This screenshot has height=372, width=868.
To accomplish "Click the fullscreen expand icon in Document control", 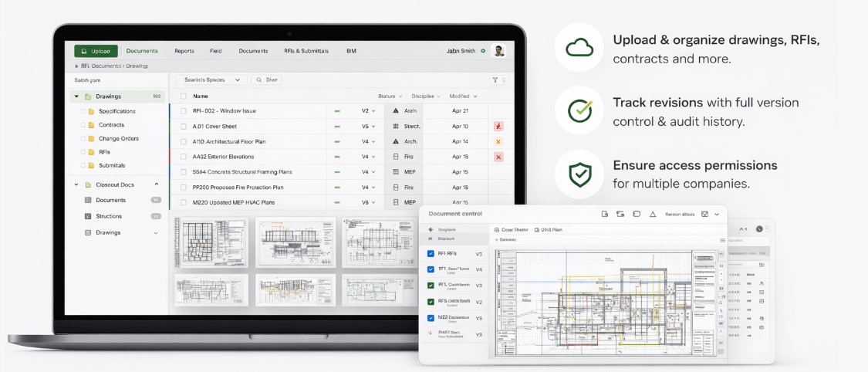I will click(x=704, y=214).
